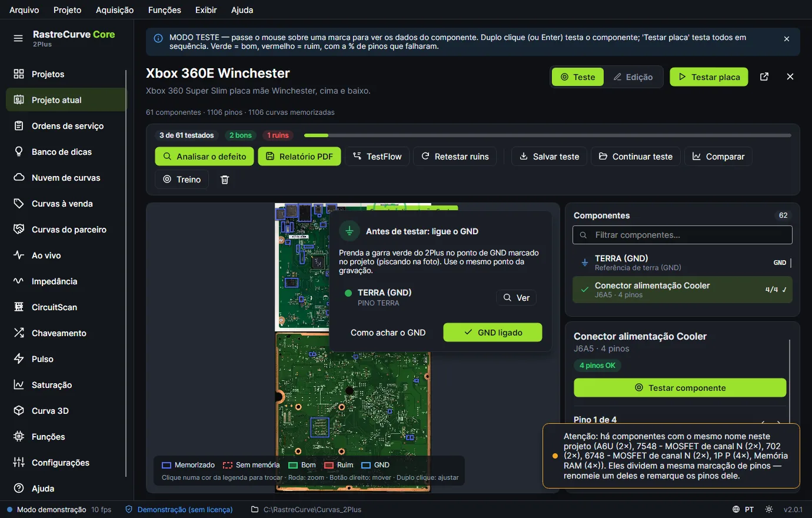Open Curvas à venda
The width and height of the screenshot is (812, 518).
pyautogui.click(x=66, y=204)
